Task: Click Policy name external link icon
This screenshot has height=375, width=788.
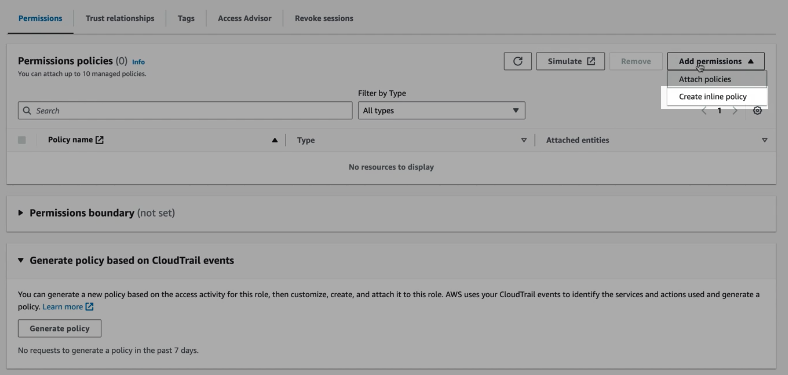Action: point(100,140)
